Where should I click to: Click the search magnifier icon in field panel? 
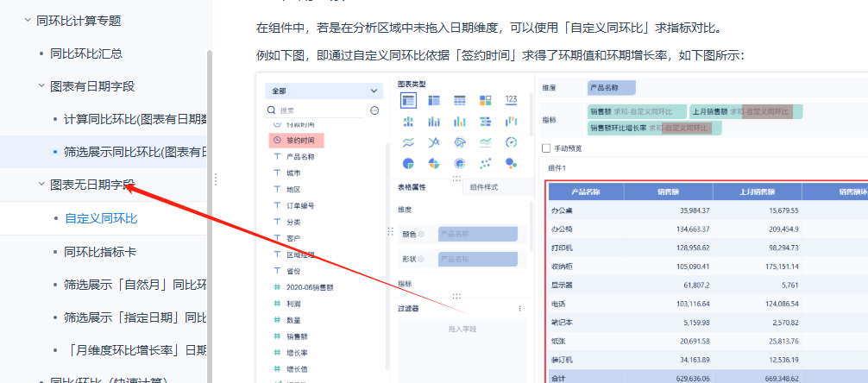(x=271, y=110)
